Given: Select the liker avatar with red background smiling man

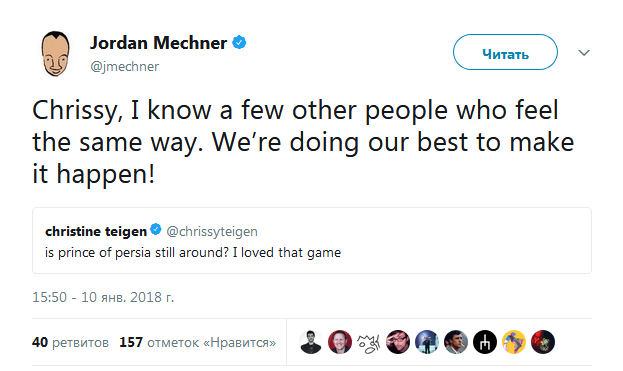Looking at the screenshot, I should 340,342.
